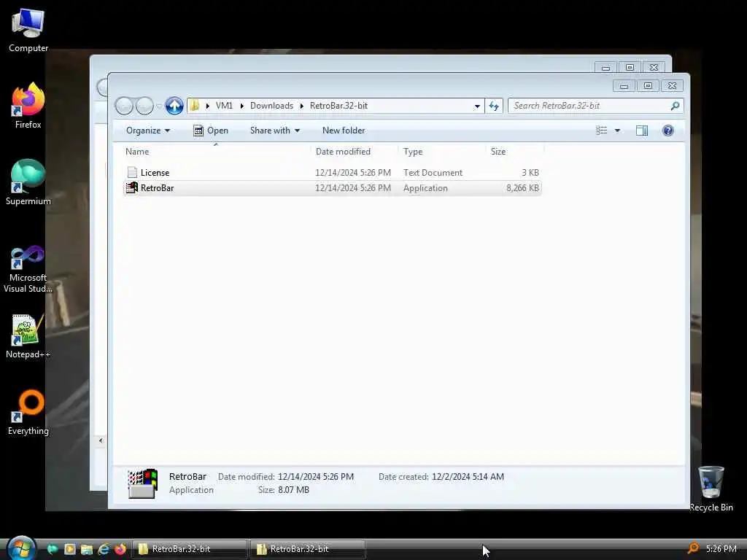Show the preview pane

642,131
